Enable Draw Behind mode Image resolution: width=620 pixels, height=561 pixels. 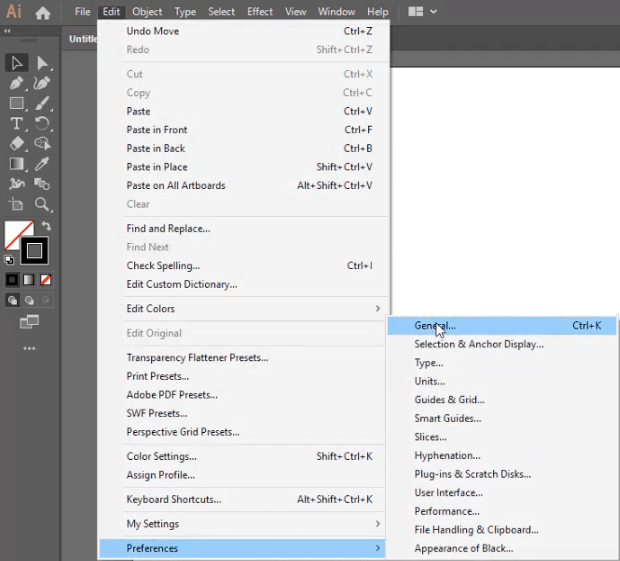click(29, 300)
